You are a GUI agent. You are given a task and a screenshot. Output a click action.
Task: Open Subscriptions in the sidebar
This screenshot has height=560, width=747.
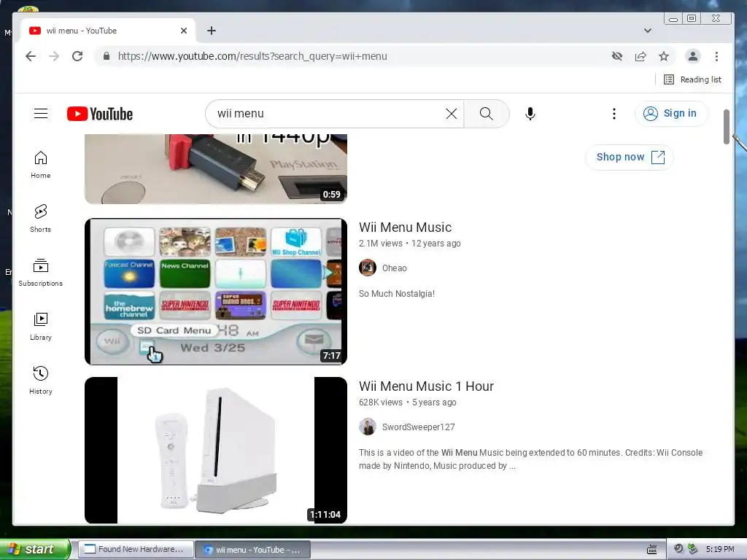(x=41, y=273)
